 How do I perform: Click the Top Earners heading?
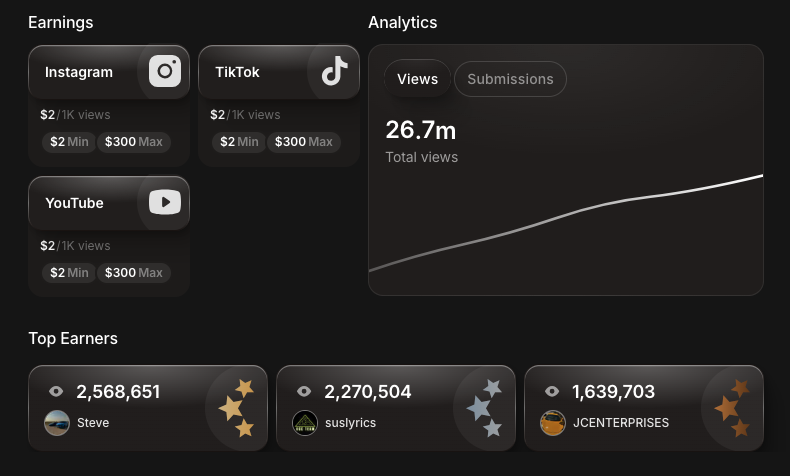[73, 338]
